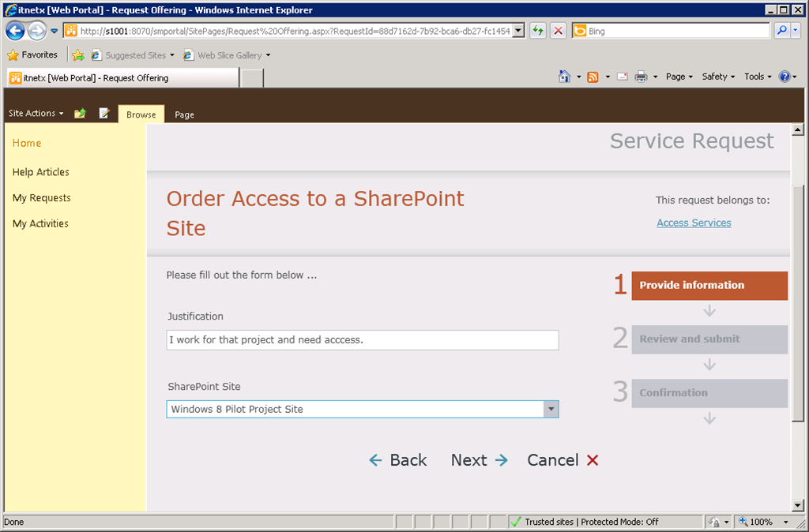This screenshot has height=532, width=809.
Task: Open the Tools menu in command bar
Action: coord(758,77)
